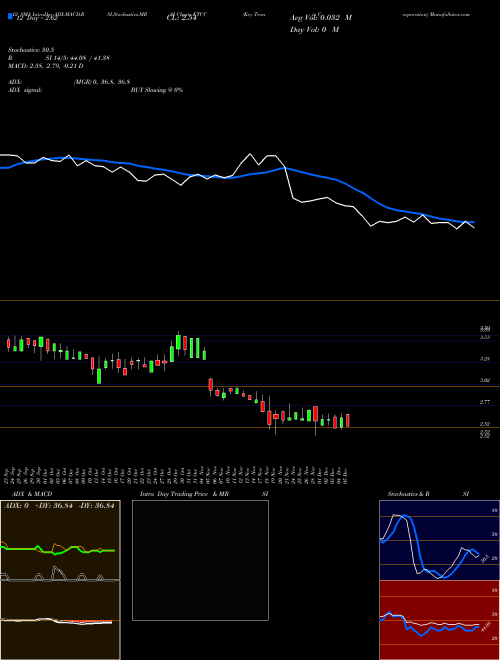Click the 'CL: 2.54' closing price label
Screen dimensions: 500x660
181,18
